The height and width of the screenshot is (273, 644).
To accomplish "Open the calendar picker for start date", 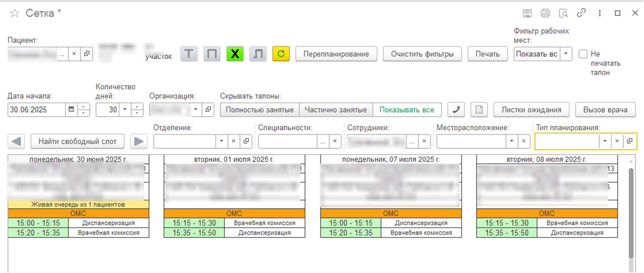I will (x=71, y=110).
